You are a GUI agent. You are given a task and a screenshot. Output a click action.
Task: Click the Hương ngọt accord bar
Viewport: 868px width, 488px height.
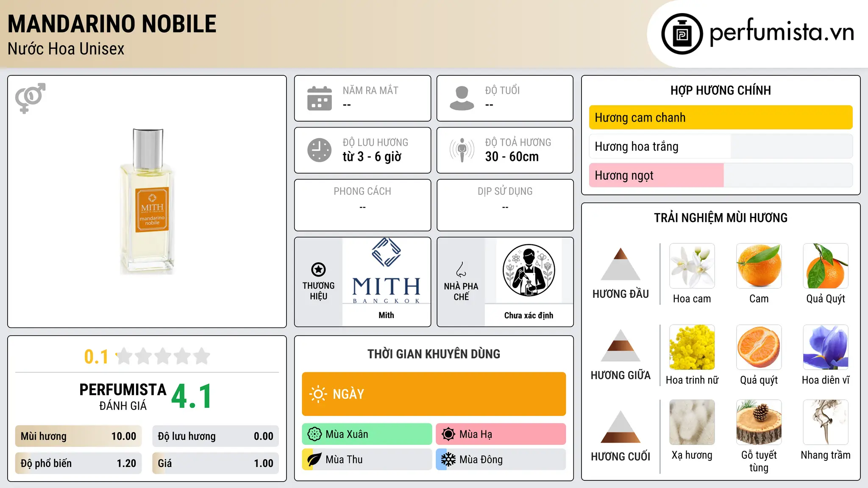pyautogui.click(x=721, y=175)
